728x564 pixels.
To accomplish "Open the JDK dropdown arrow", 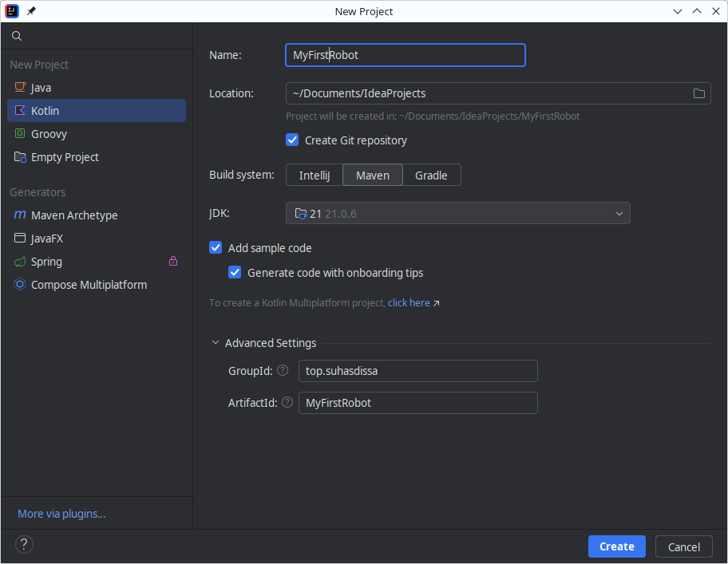I will [619, 213].
